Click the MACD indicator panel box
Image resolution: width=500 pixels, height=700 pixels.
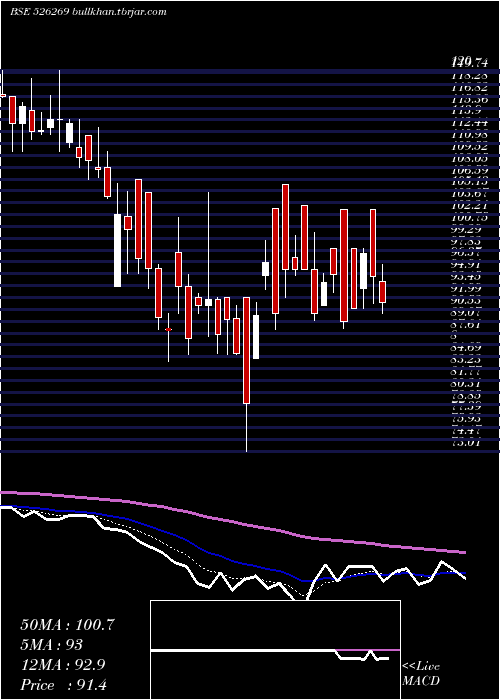coord(275,650)
